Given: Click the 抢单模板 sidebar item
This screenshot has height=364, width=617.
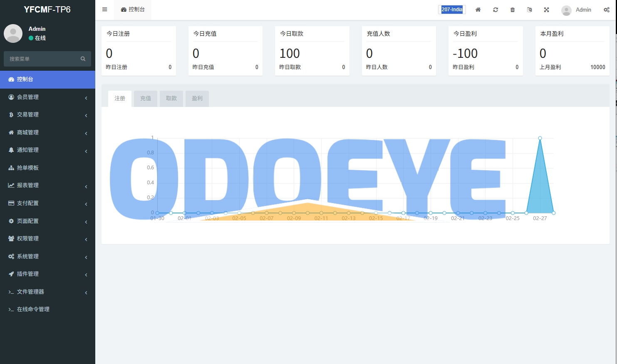Looking at the screenshot, I should coord(28,168).
